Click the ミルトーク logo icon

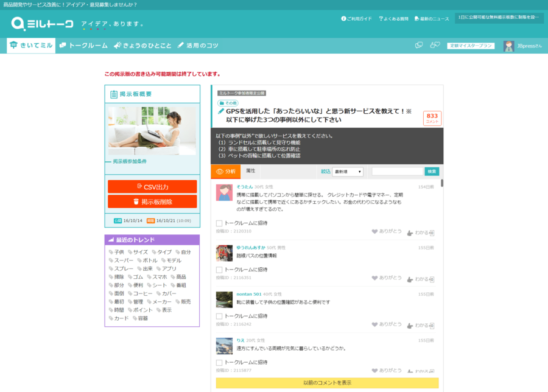[x=18, y=24]
